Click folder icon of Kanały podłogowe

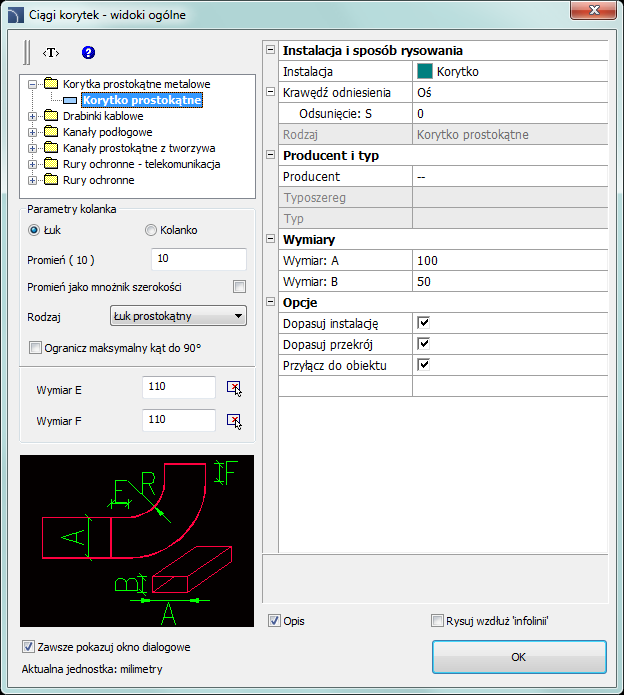pyautogui.click(x=51, y=132)
